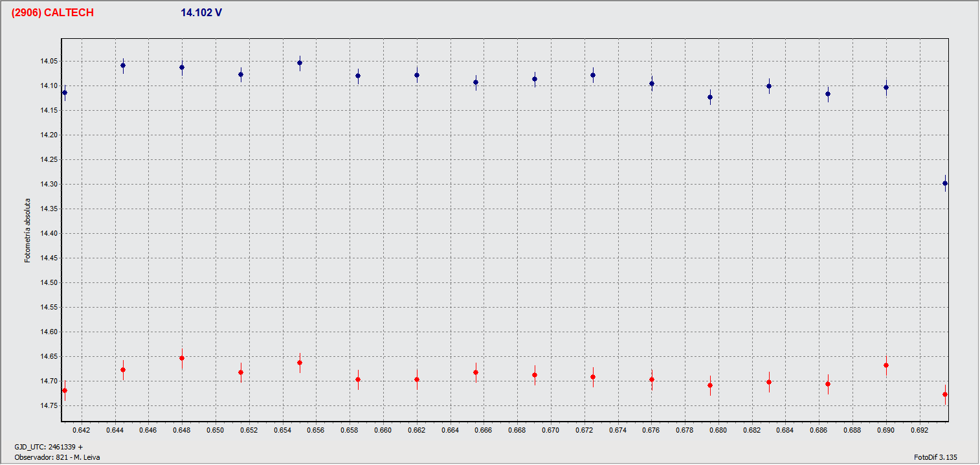Click the 14.30 magnitude axis tick label
This screenshot has height=465, width=980.
(49, 184)
